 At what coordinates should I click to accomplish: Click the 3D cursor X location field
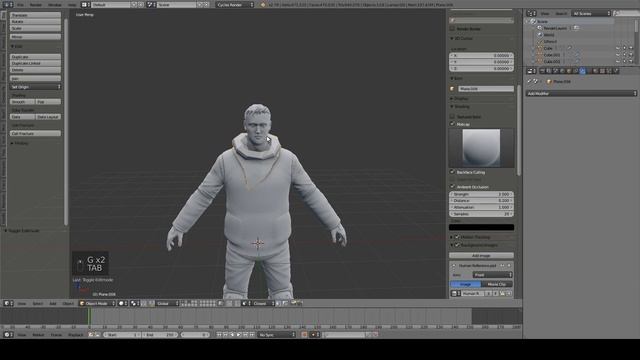[482, 56]
